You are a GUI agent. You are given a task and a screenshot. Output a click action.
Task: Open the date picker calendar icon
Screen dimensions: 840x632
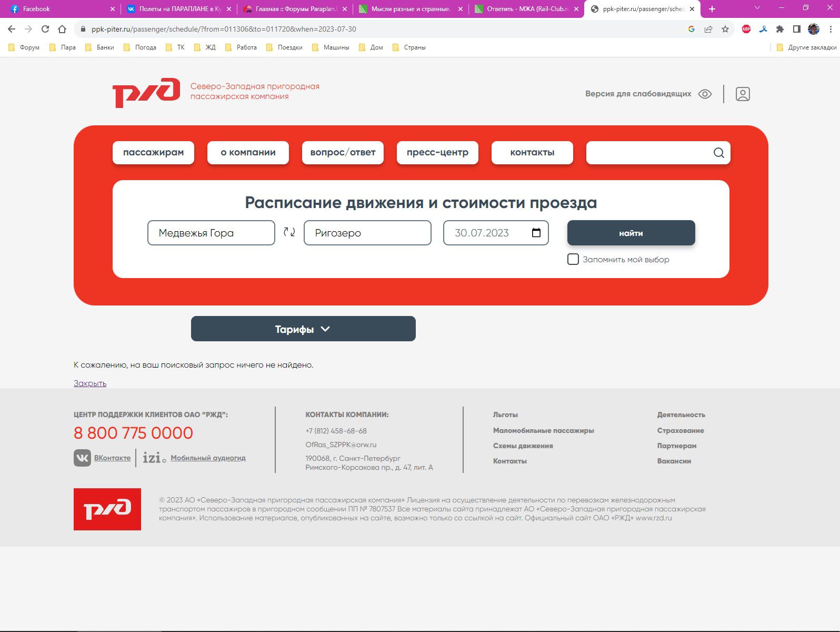tap(536, 233)
